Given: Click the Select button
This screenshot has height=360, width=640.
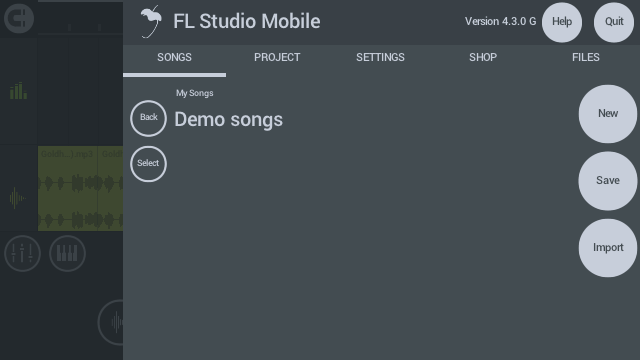Looking at the screenshot, I should (149, 164).
